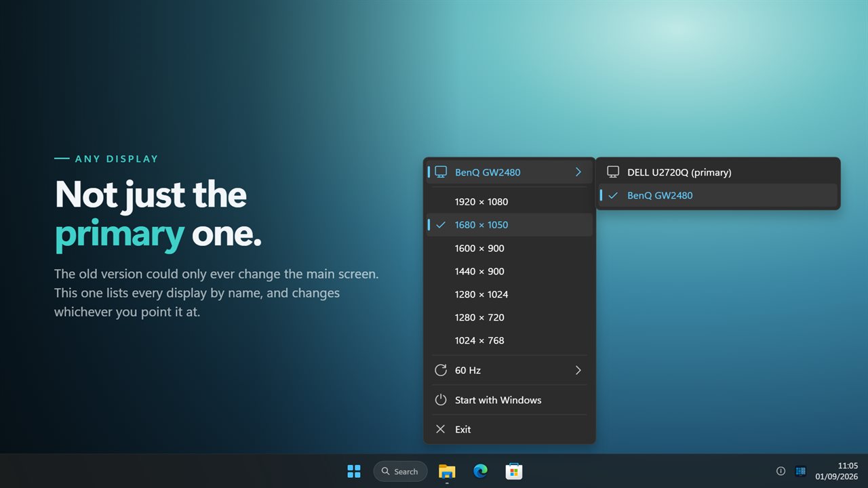Click the monitor icon next to DELL U2720Q
This screenshot has height=488, width=868.
pos(613,172)
